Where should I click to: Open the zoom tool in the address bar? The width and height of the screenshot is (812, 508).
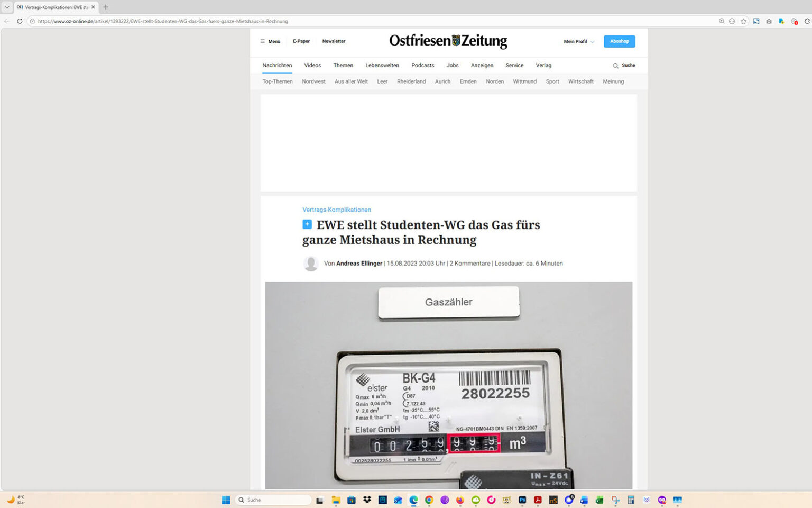[x=722, y=21]
